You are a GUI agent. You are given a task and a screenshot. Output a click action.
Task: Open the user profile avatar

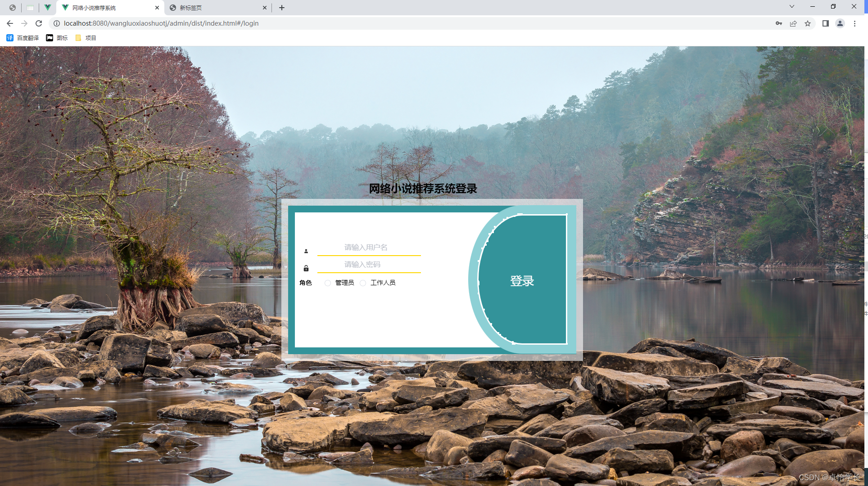tap(840, 23)
